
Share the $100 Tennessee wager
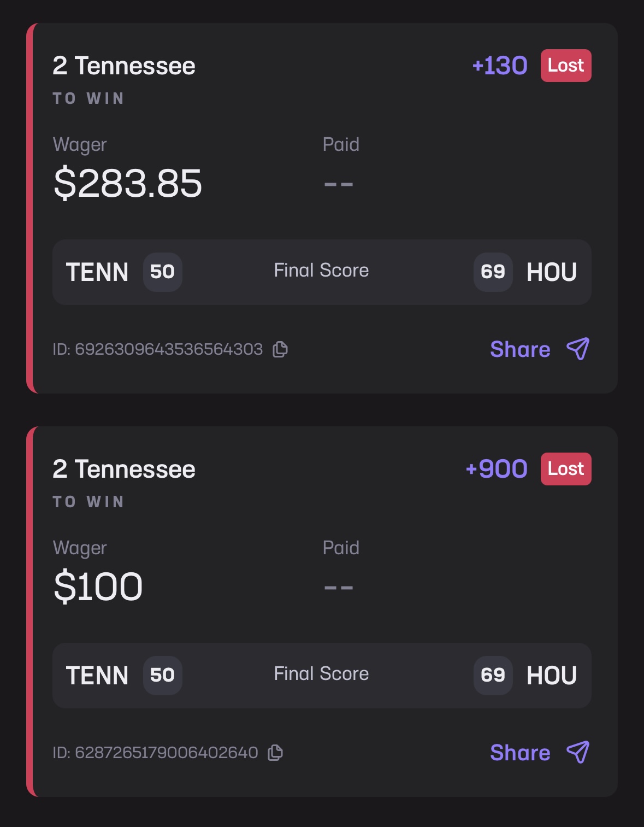520,753
